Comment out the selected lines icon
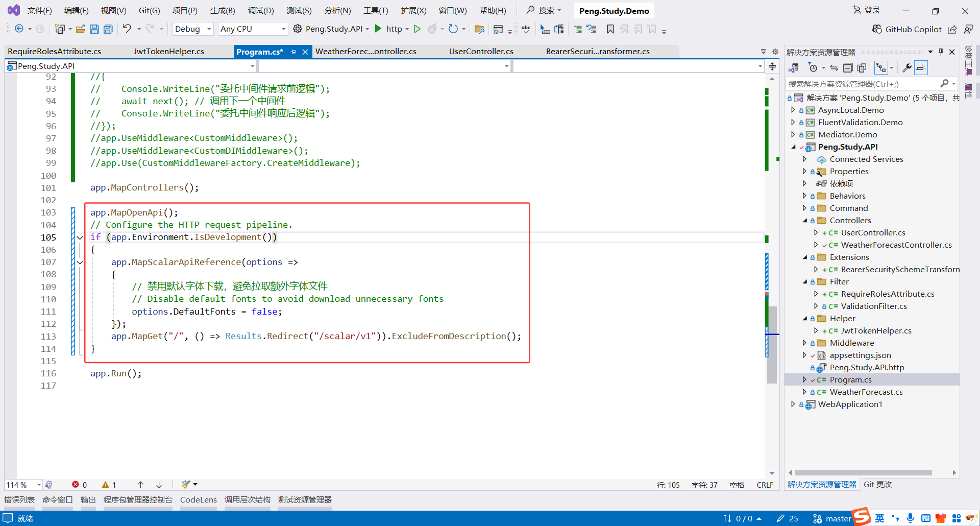The image size is (980, 526). coord(578,29)
